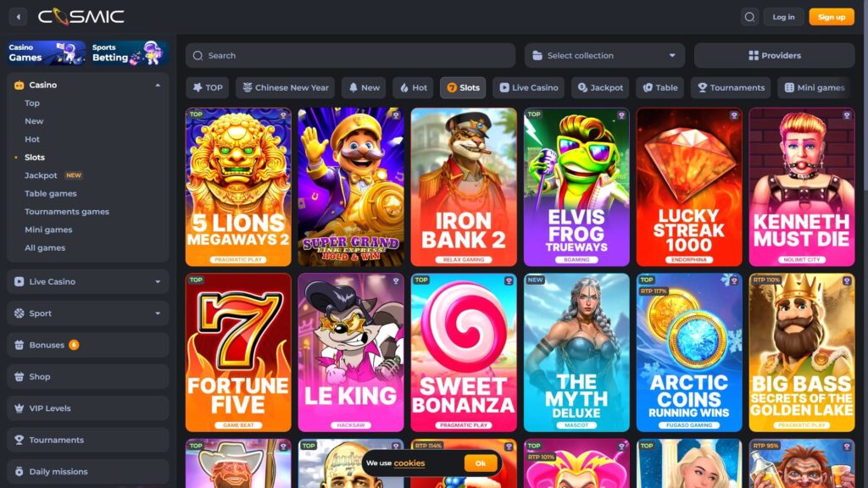
Task: Open the Jackpot filter in the top bar
Action: [x=600, y=87]
